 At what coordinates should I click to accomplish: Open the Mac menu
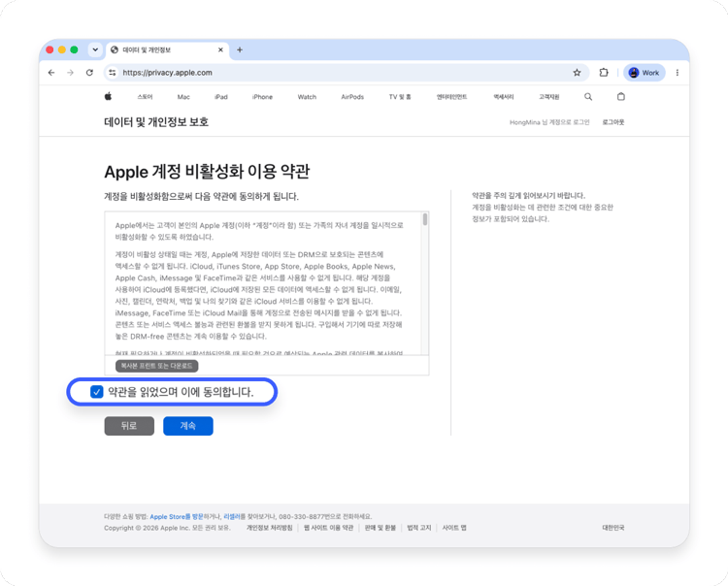(183, 97)
